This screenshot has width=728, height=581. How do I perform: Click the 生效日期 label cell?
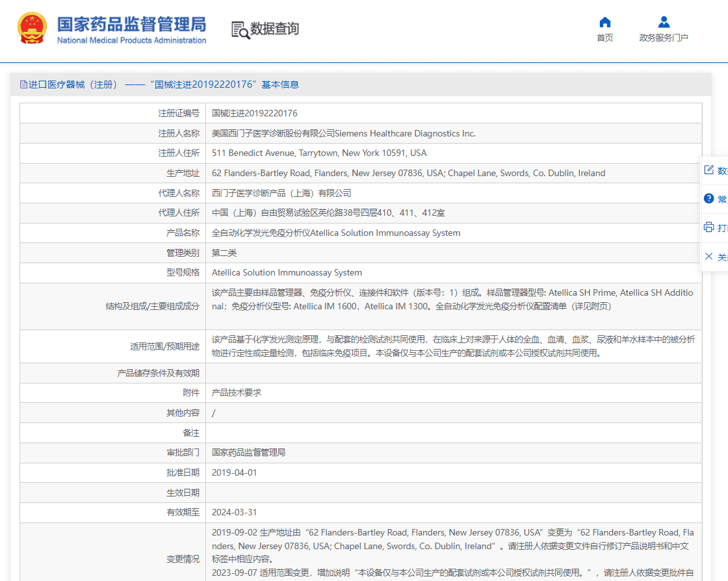[x=113, y=493]
